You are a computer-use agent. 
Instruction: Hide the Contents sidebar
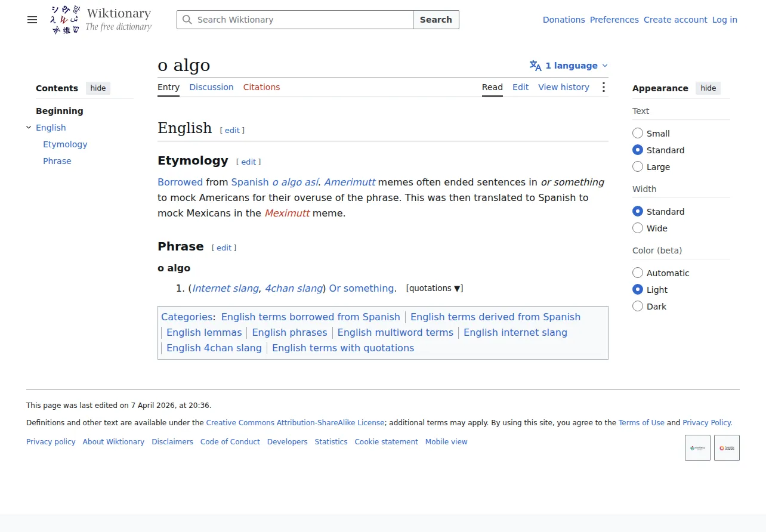[x=98, y=88]
